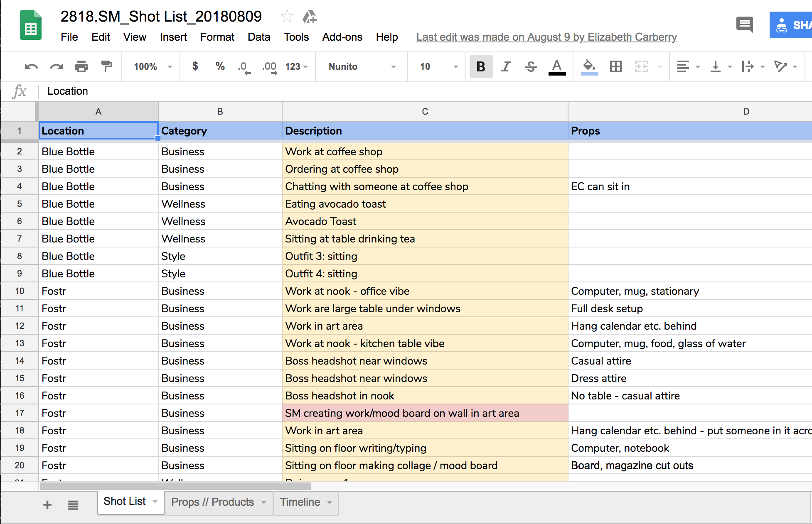Viewport: 812px width, 524px height.
Task: Rename the document title
Action: pyautogui.click(x=161, y=17)
